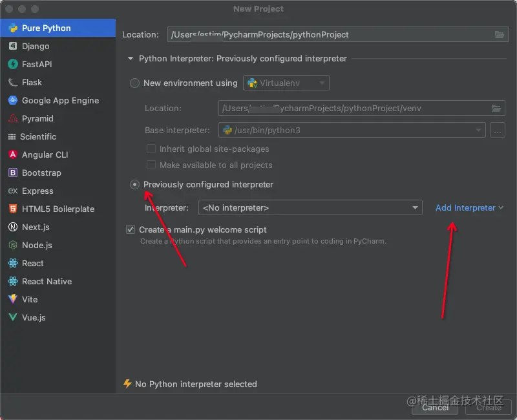Click the Flask icon in project list

pyautogui.click(x=13, y=82)
